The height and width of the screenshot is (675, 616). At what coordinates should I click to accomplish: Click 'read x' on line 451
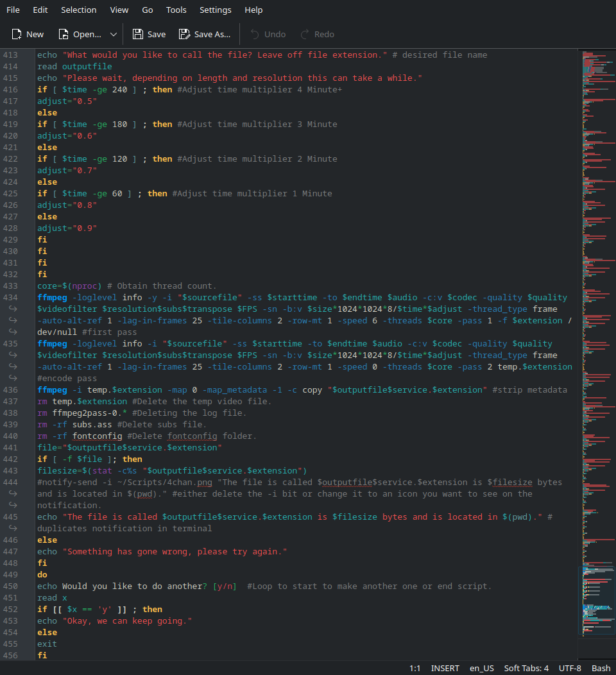tap(52, 597)
